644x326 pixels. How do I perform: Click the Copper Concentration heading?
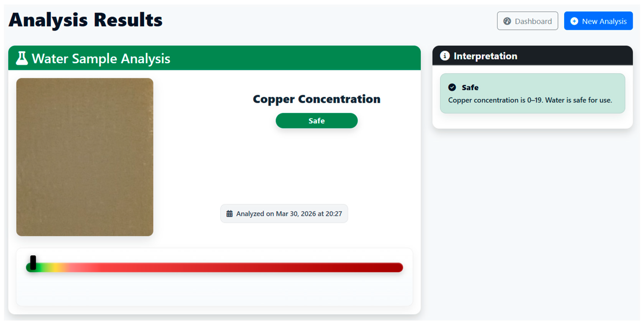pyautogui.click(x=316, y=99)
